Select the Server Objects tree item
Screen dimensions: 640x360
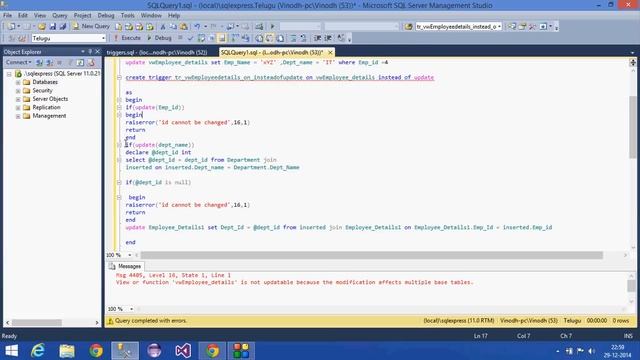pyautogui.click(x=50, y=99)
